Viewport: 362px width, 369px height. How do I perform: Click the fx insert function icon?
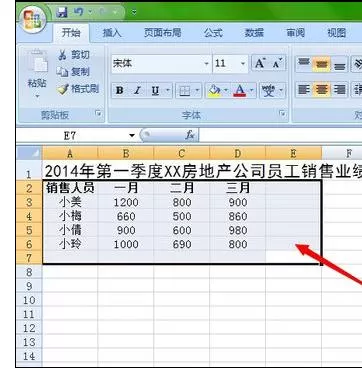pos(190,135)
